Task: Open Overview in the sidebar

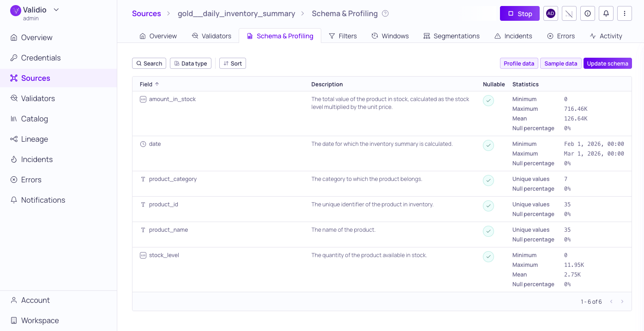Action: pyautogui.click(x=58, y=37)
